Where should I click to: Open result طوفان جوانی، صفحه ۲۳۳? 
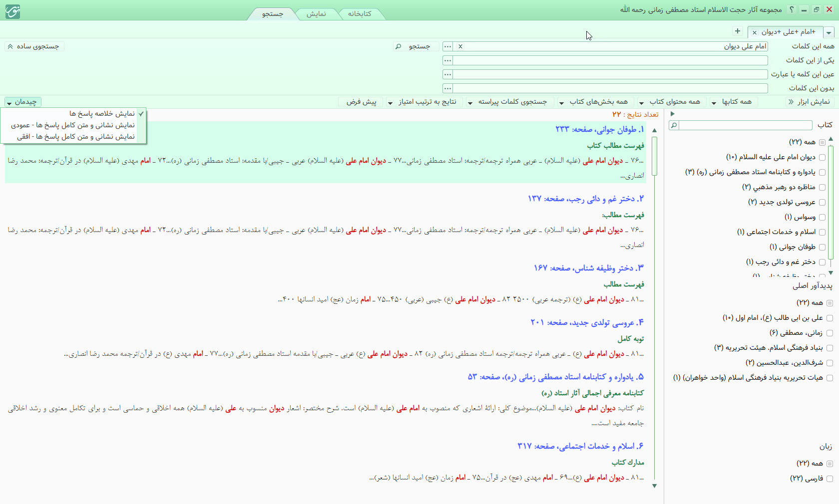point(599,129)
